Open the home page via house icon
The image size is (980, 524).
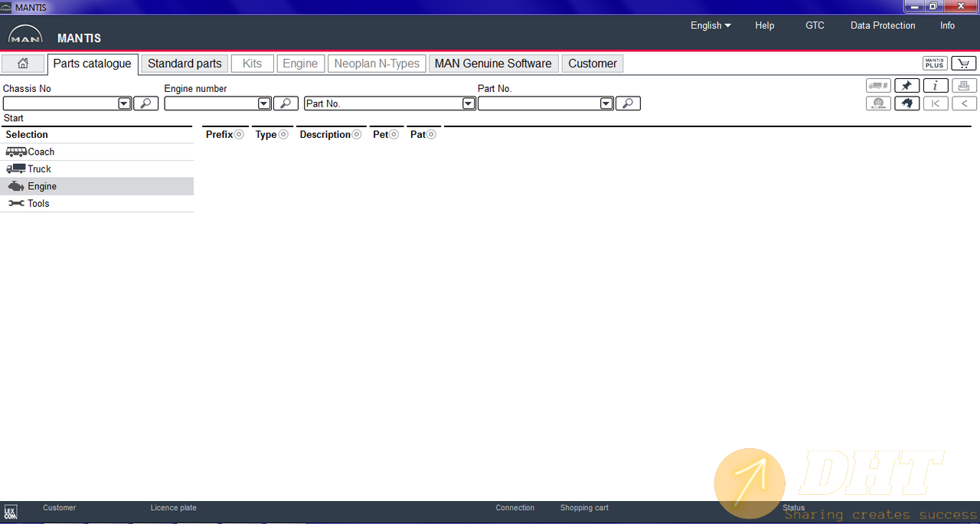point(23,64)
